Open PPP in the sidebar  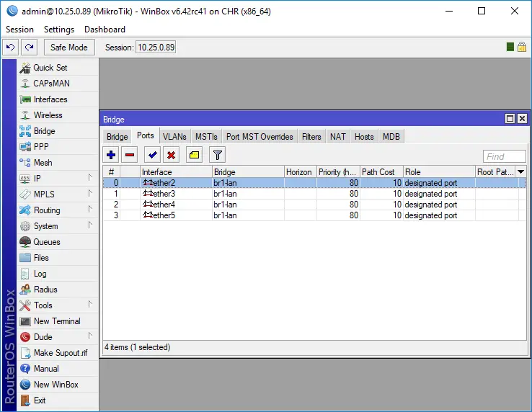click(x=58, y=147)
